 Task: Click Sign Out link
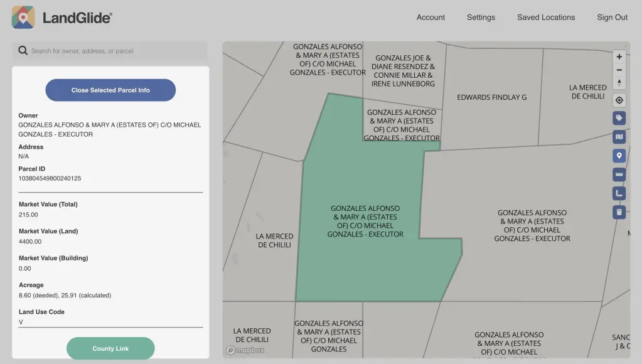tap(612, 18)
